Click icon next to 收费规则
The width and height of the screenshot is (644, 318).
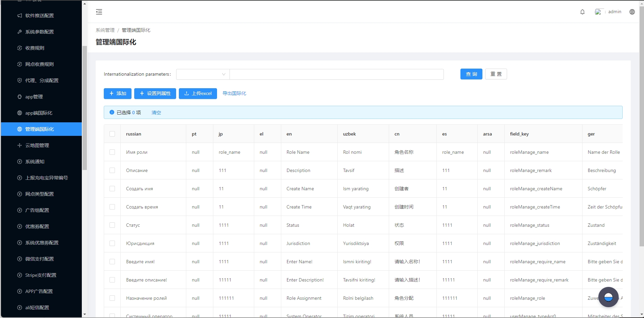pyautogui.click(x=20, y=48)
